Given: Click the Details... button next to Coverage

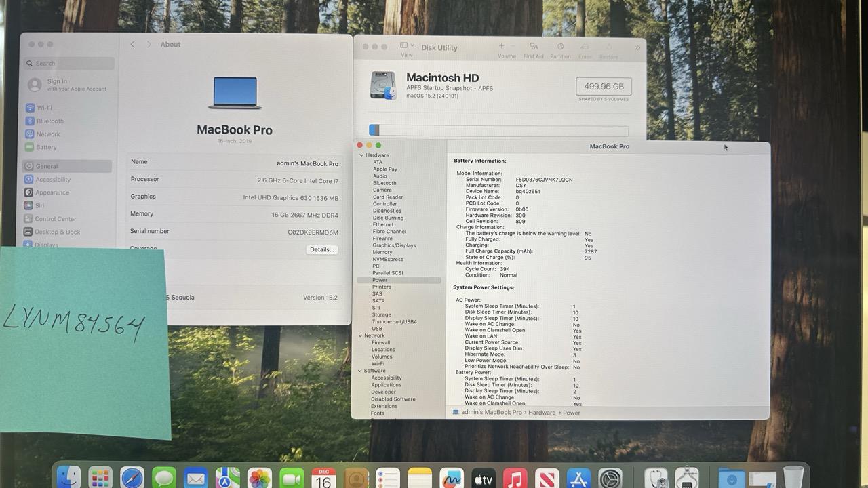Looking at the screenshot, I should click(321, 249).
